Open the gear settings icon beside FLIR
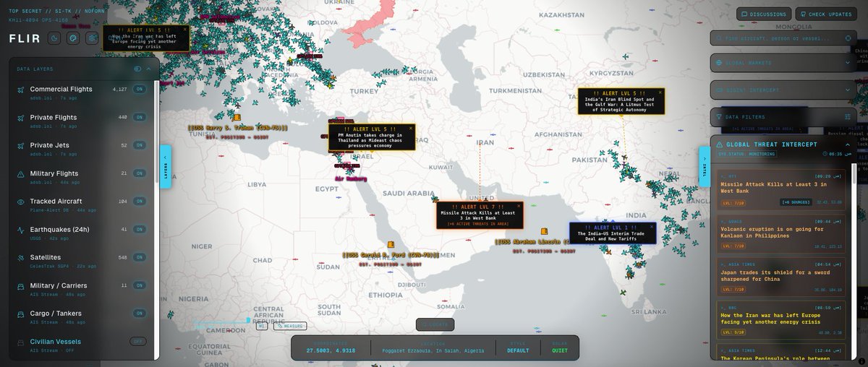This screenshot has height=367, width=868. [92, 38]
